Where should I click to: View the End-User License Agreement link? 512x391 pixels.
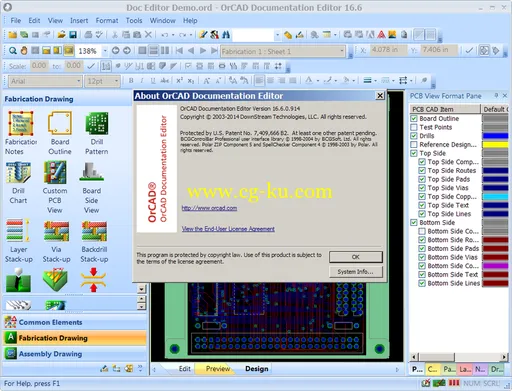pos(228,229)
